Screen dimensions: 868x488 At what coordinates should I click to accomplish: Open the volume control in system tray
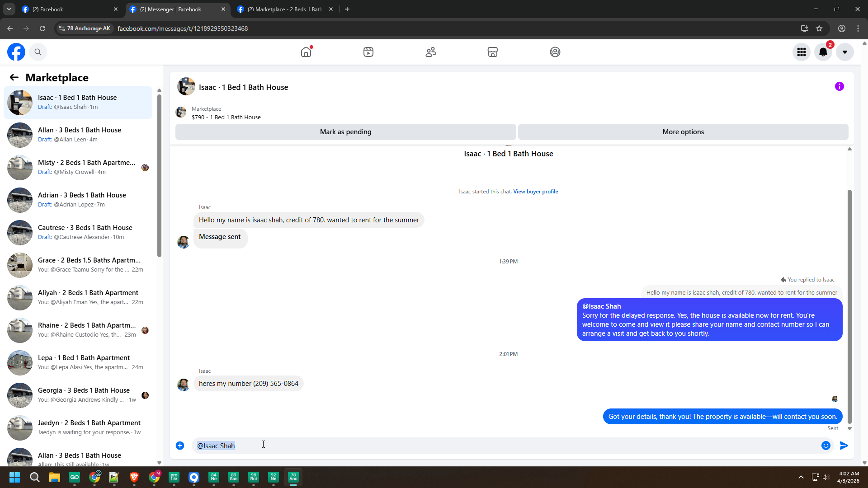tap(826, 477)
